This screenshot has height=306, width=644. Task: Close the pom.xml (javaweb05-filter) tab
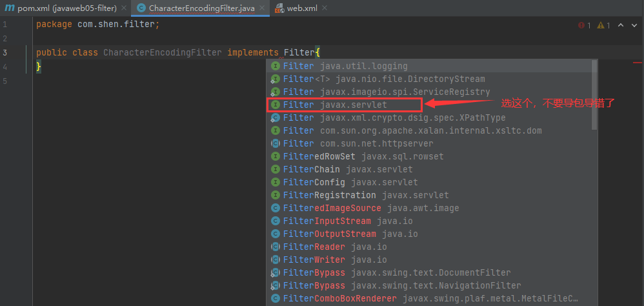(x=124, y=8)
